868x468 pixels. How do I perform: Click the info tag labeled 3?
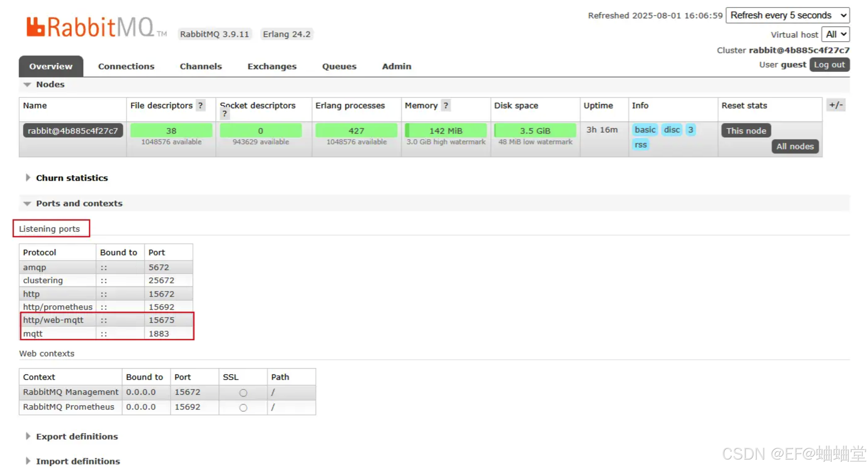click(690, 130)
